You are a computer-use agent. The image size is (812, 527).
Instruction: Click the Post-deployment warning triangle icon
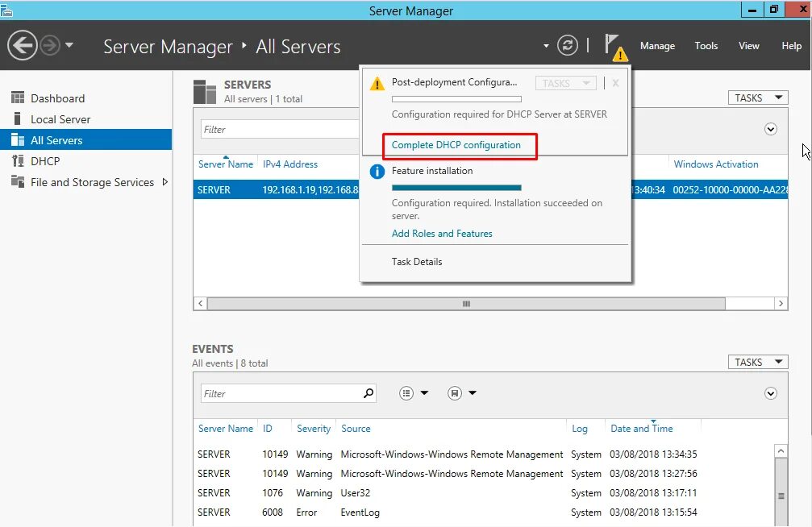(x=377, y=83)
